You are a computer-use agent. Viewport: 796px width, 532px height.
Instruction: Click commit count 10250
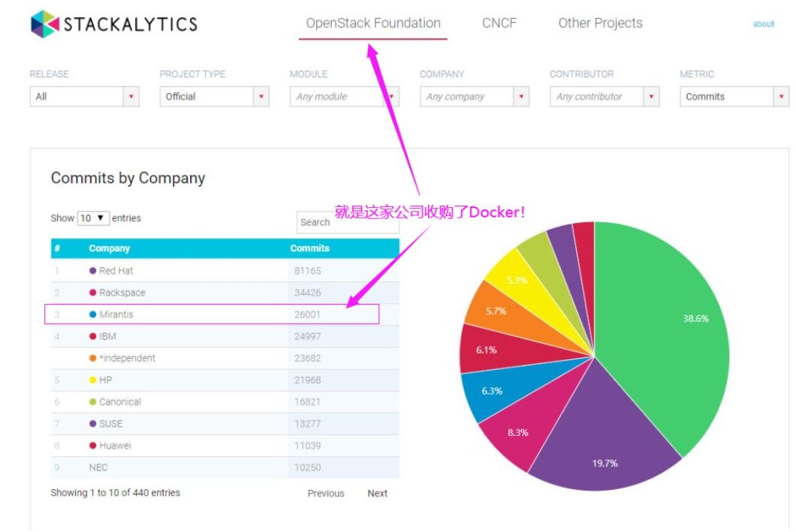tap(308, 467)
